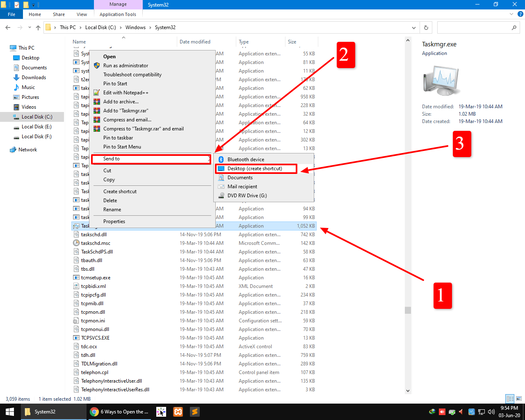
Task: Click the DVD RW Drive (G:) disc icon
Action: click(x=221, y=195)
